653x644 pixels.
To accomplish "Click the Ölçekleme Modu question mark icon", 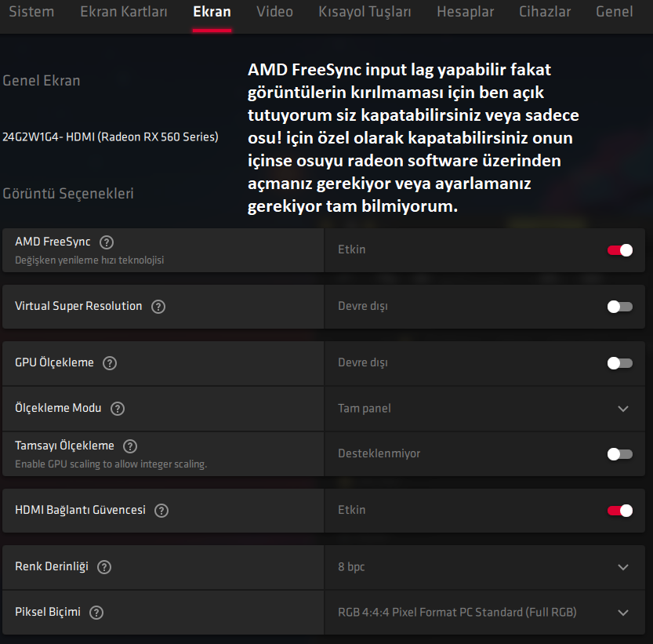I will (x=118, y=409).
